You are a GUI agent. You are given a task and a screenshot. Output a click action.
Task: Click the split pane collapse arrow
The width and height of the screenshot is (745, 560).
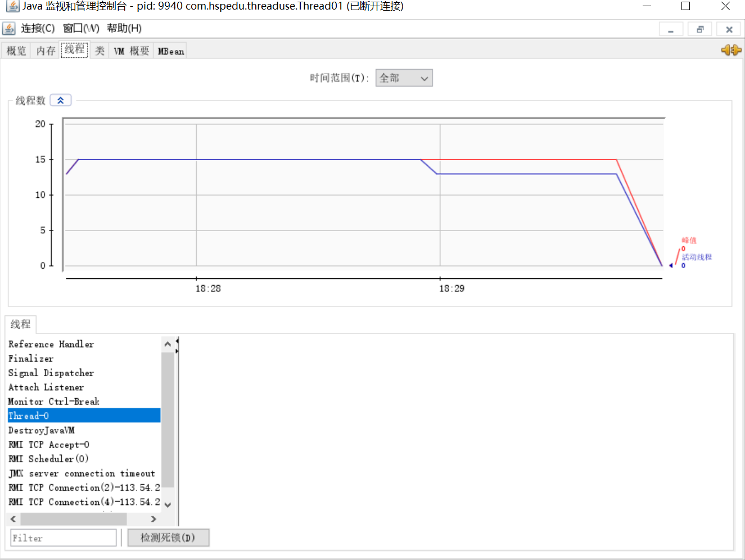pos(177,341)
